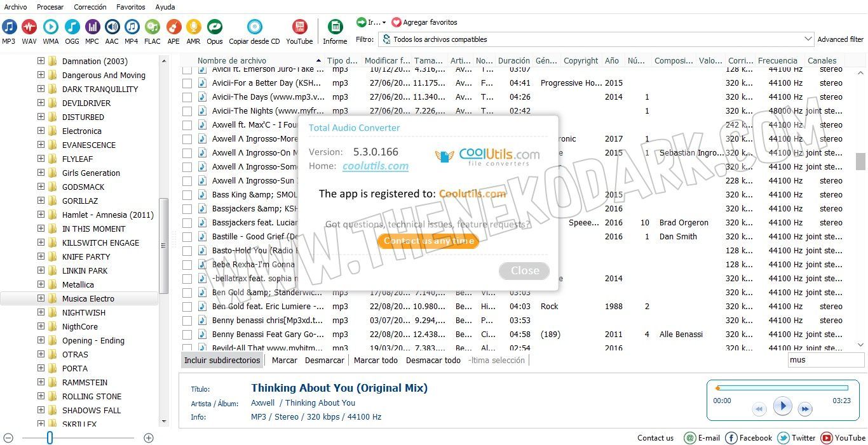
Task: Open Favoritos menu
Action: click(x=131, y=7)
